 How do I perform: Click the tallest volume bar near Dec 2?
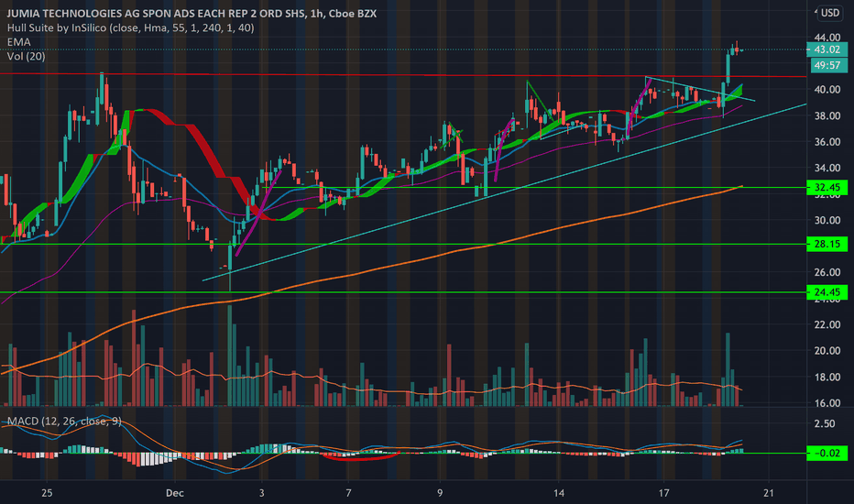point(230,356)
